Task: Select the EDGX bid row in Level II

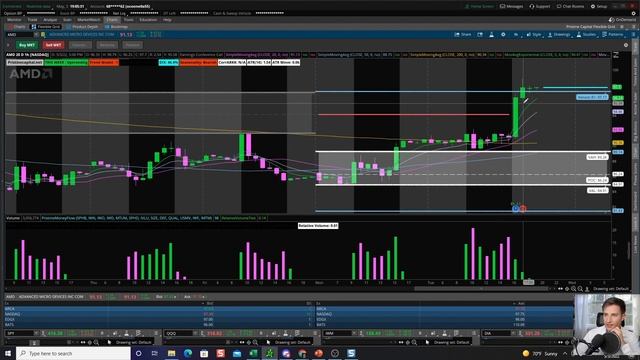Action: pyautogui.click(x=158, y=319)
